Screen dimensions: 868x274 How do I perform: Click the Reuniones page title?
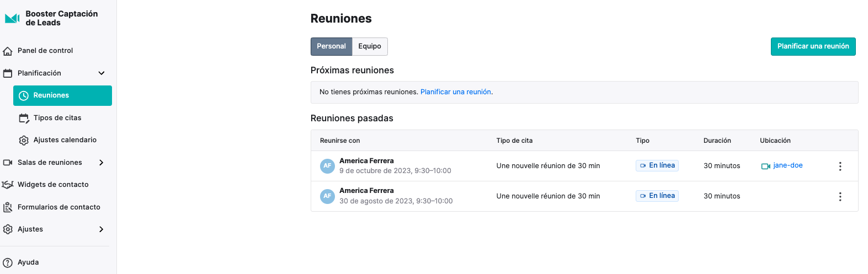[341, 19]
